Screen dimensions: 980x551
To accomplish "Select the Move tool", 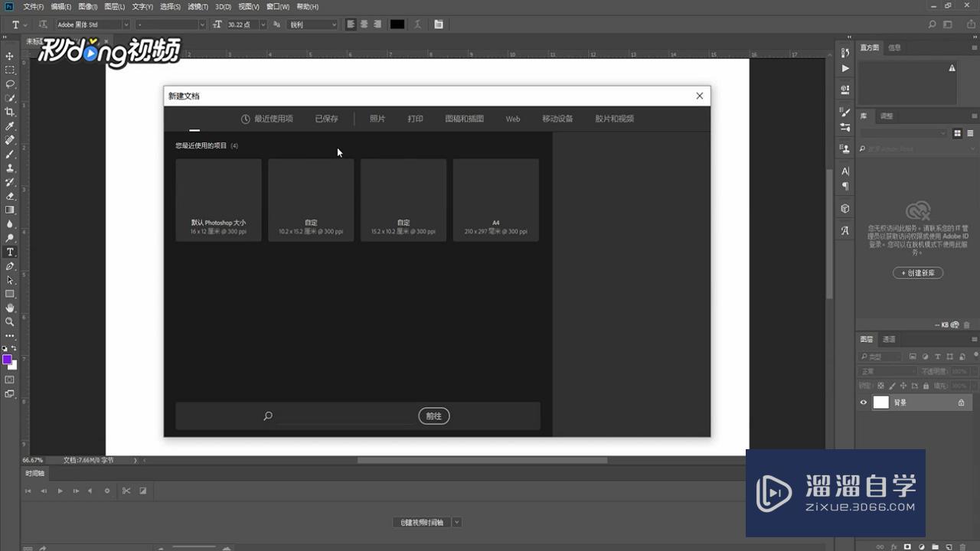I will pyautogui.click(x=10, y=56).
